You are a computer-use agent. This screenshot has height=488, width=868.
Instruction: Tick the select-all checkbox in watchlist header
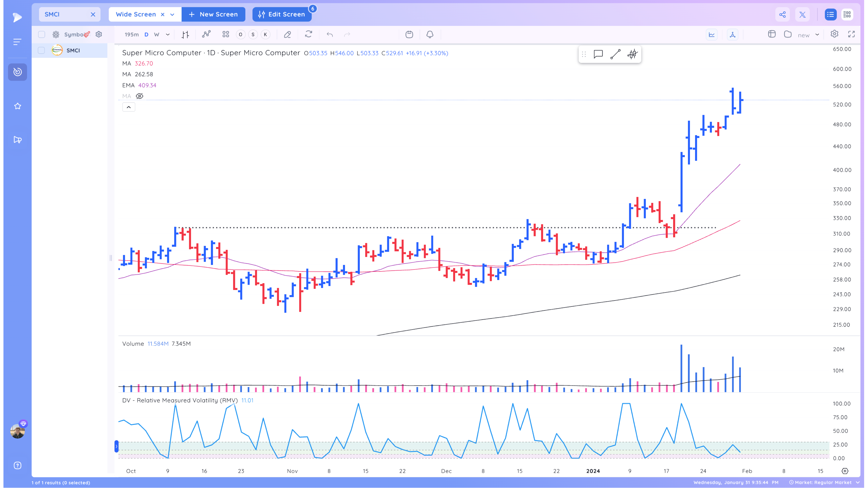(x=41, y=34)
